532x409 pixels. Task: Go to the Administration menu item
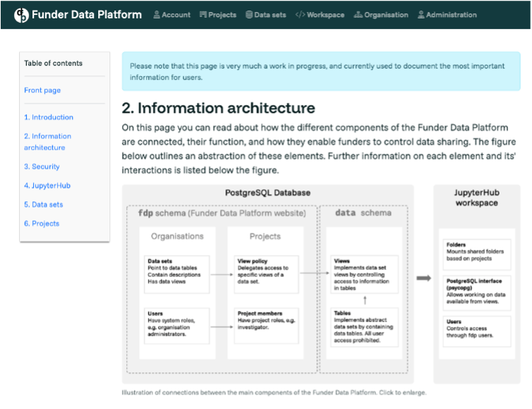click(x=451, y=15)
